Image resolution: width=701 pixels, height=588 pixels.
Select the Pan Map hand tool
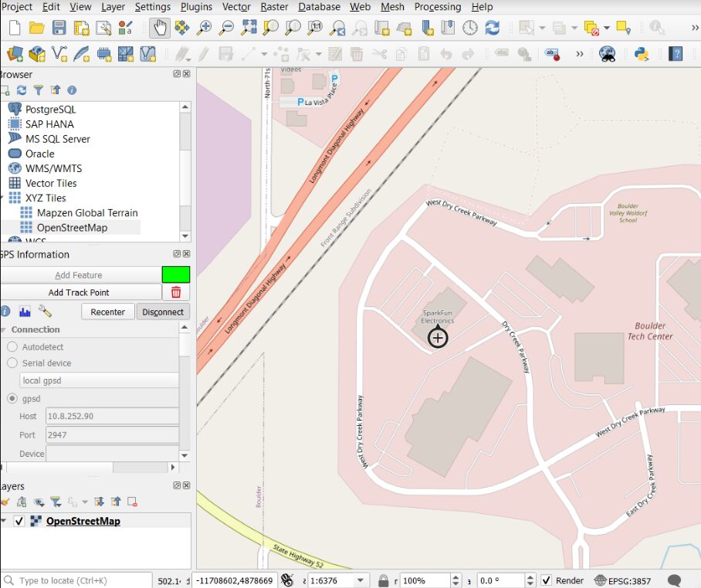coord(160,28)
